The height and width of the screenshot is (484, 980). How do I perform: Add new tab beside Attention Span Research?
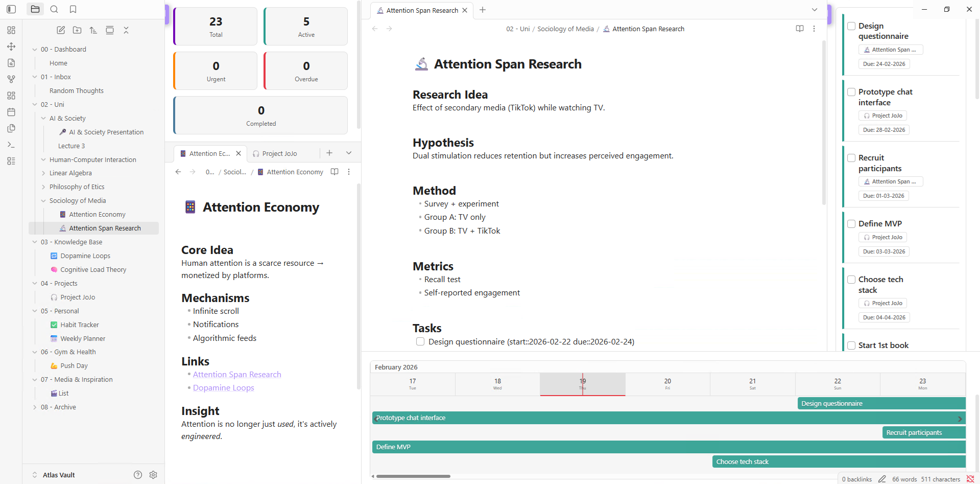[483, 10]
